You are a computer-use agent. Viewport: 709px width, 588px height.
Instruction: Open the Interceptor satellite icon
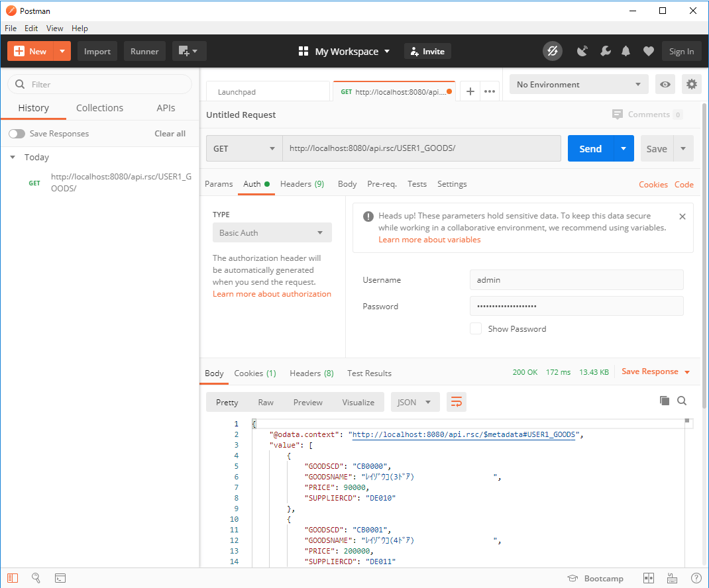tap(582, 51)
